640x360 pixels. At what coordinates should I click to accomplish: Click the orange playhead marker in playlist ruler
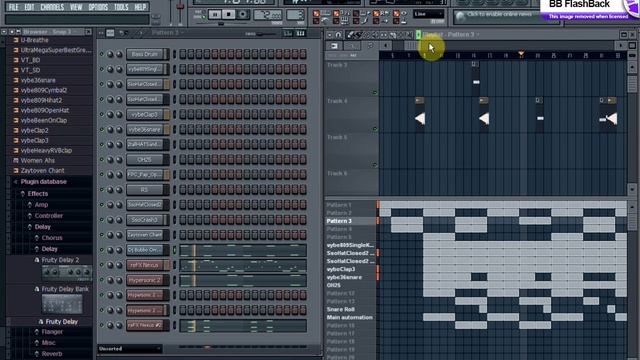[521, 53]
